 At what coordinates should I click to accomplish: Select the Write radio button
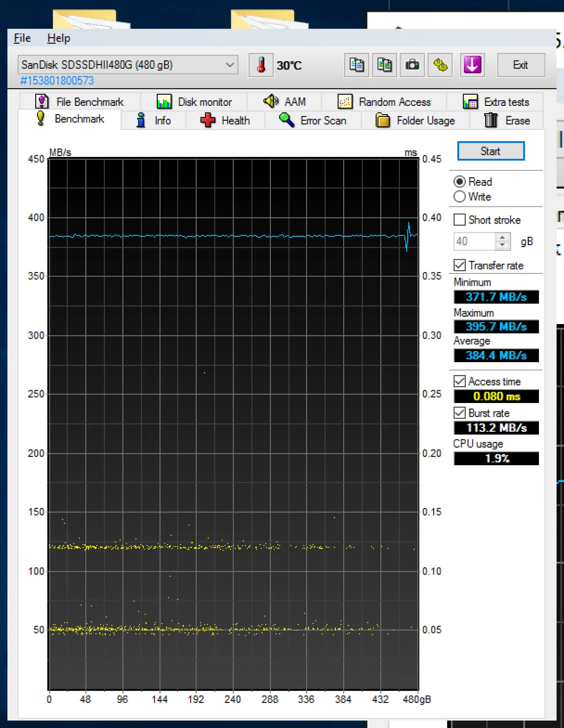(x=460, y=197)
